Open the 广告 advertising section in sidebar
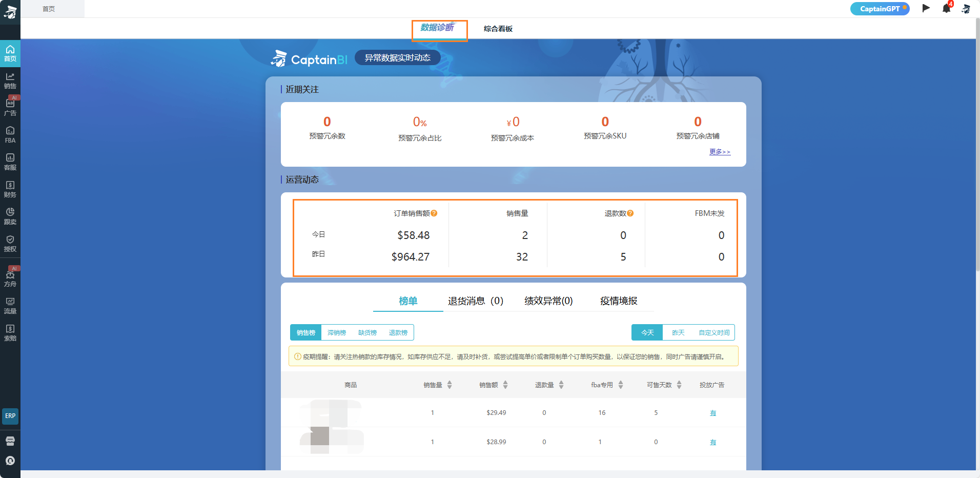The height and width of the screenshot is (478, 980). click(10, 108)
